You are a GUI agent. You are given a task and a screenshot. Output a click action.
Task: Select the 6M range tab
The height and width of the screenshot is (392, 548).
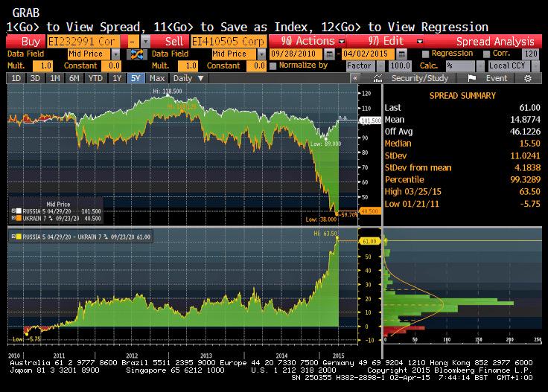[x=74, y=78]
